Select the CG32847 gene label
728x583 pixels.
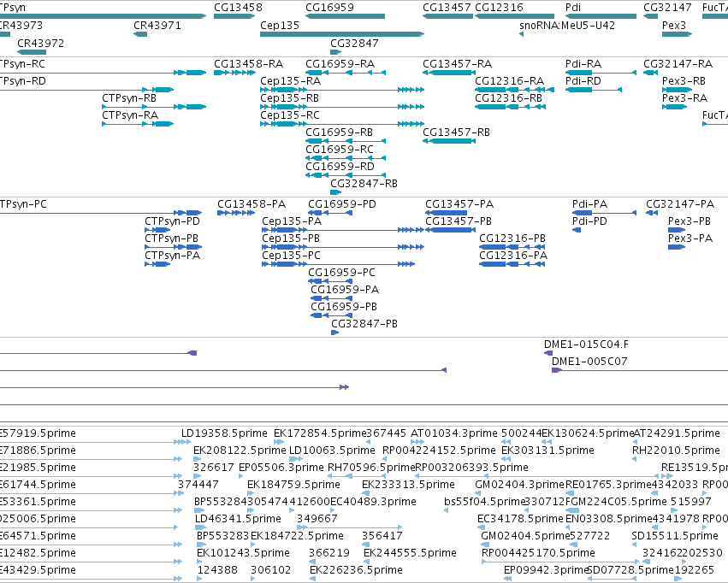coord(354,44)
